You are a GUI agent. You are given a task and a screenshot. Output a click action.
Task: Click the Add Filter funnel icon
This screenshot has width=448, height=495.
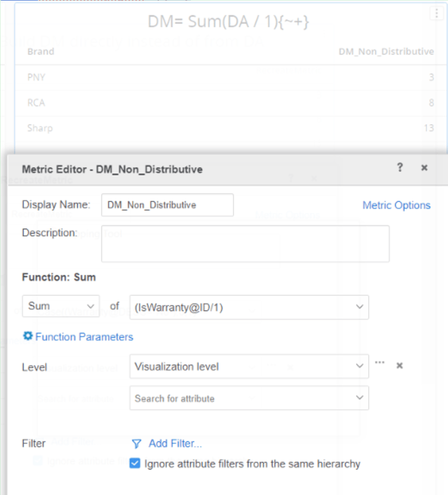(x=137, y=443)
